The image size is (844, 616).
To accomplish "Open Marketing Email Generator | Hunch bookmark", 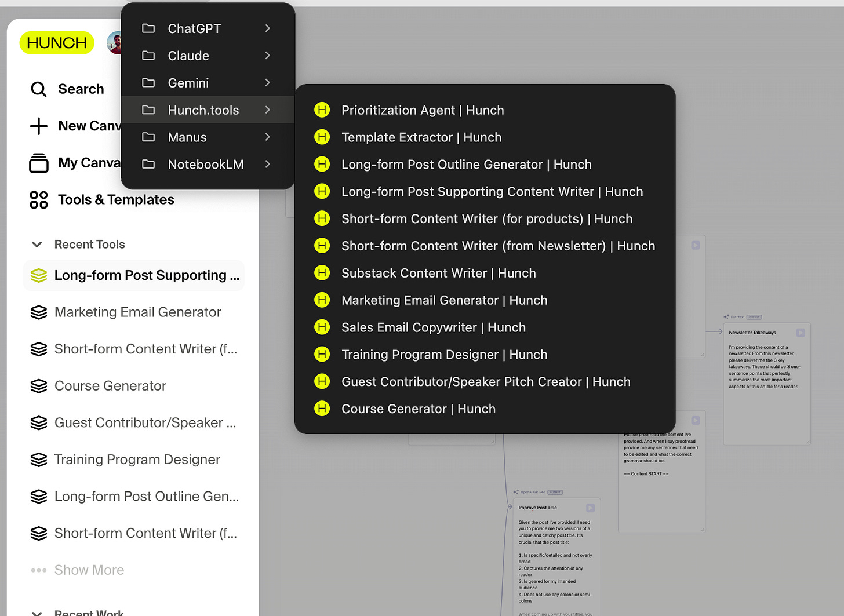I will pos(485,300).
